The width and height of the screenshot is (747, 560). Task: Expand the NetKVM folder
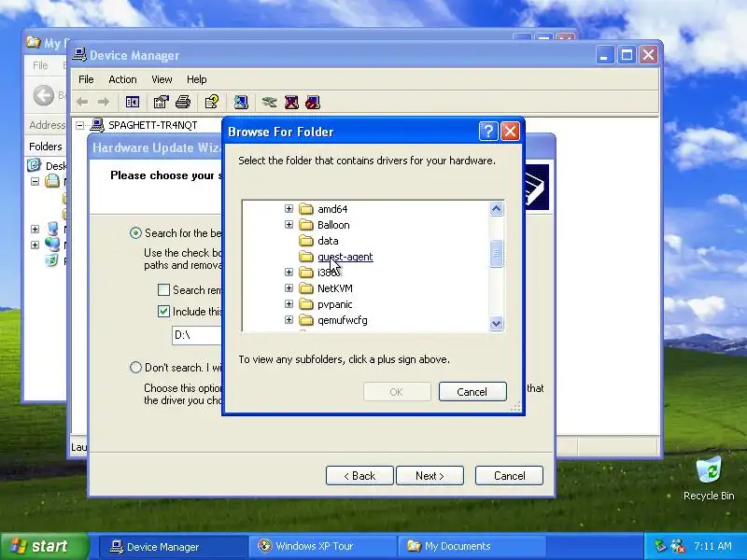[x=289, y=287]
